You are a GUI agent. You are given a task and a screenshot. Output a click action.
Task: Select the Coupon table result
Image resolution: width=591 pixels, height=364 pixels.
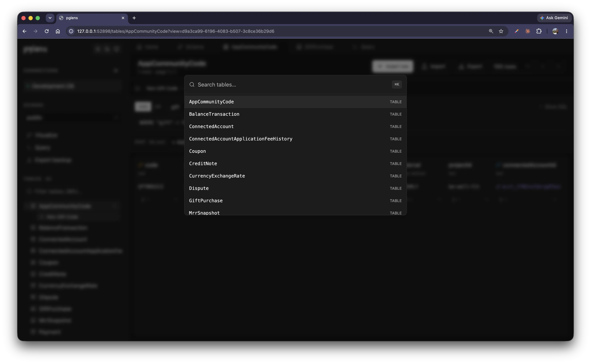295,151
